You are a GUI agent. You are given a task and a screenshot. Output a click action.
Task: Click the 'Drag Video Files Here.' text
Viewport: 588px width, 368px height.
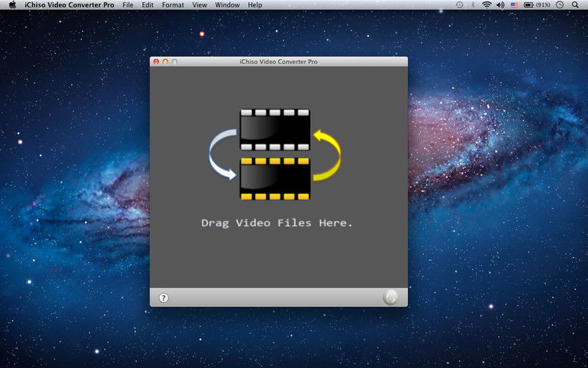[277, 223]
